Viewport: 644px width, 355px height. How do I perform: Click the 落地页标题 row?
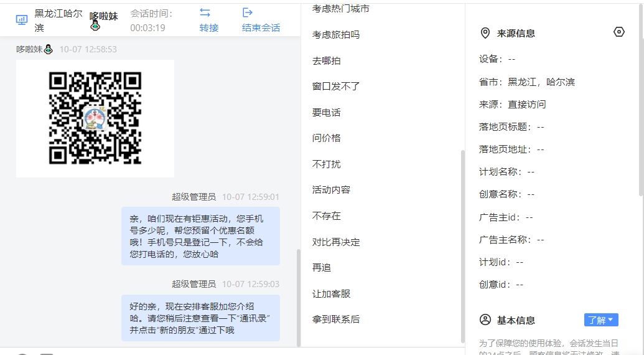511,127
